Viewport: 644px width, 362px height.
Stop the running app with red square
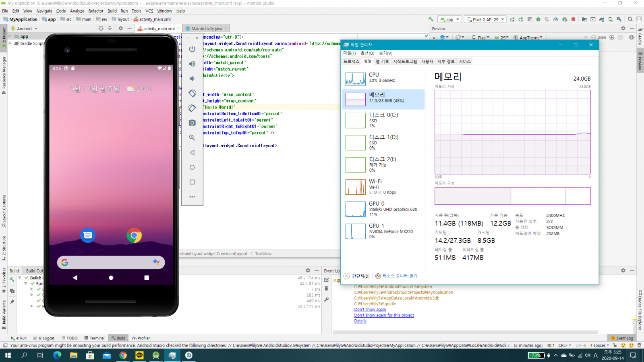(573, 19)
